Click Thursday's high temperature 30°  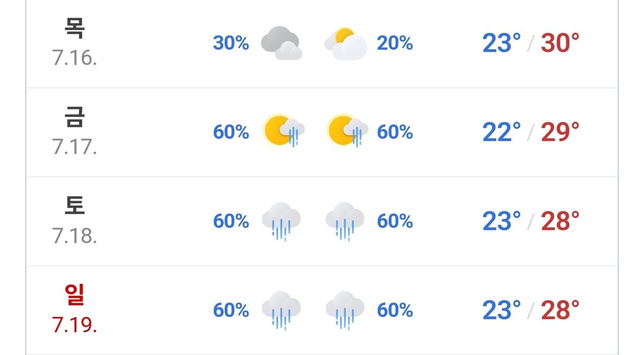(x=560, y=43)
